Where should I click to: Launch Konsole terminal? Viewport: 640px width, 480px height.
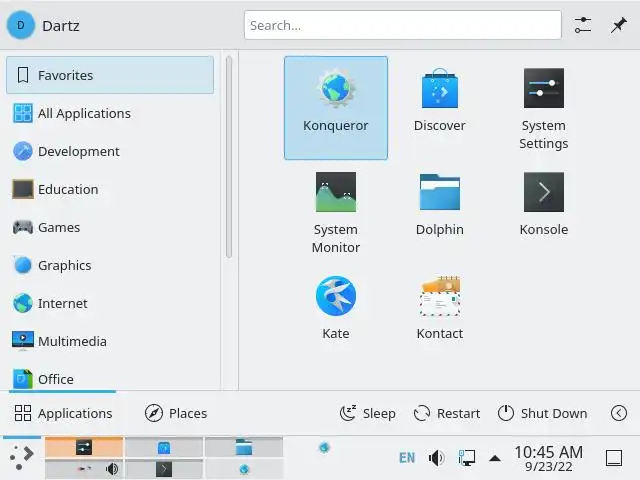[544, 204]
